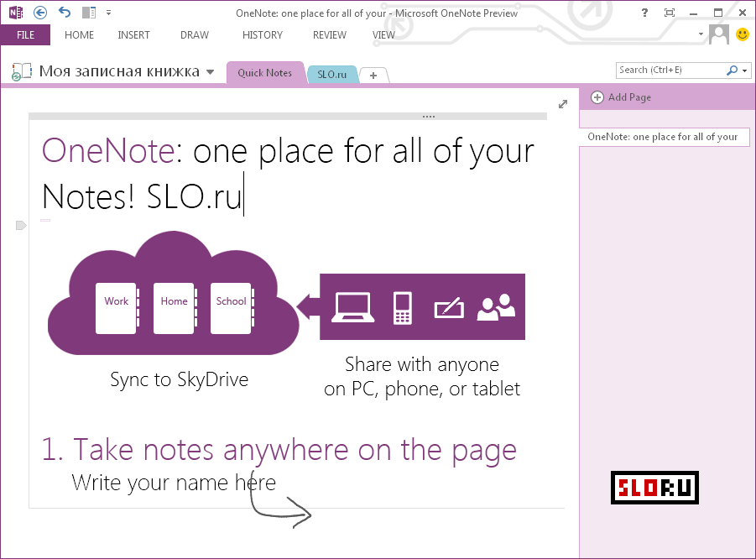
Task: Send feedback with the smiley icon
Action: [x=743, y=34]
